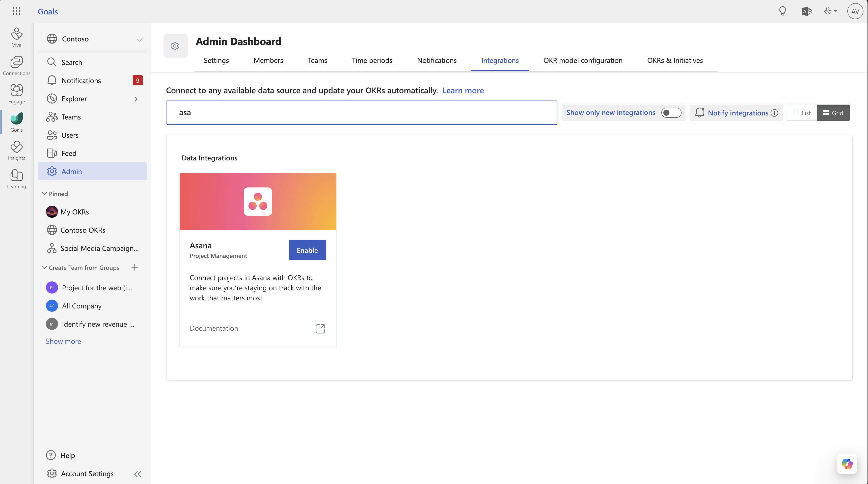Viewport: 868px width, 484px height.
Task: Toggle the Show only new integrations switch
Action: pyautogui.click(x=671, y=113)
